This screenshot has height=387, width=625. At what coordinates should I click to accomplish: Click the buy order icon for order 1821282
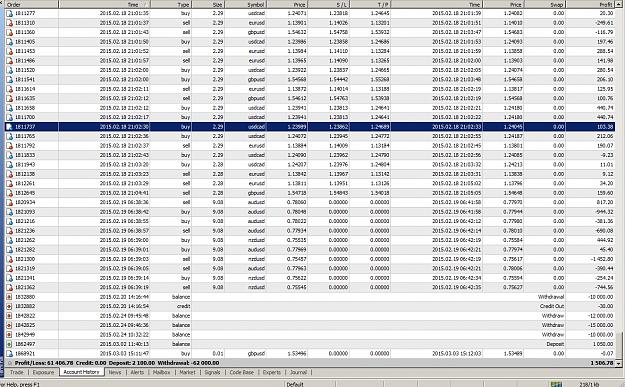[10, 249]
